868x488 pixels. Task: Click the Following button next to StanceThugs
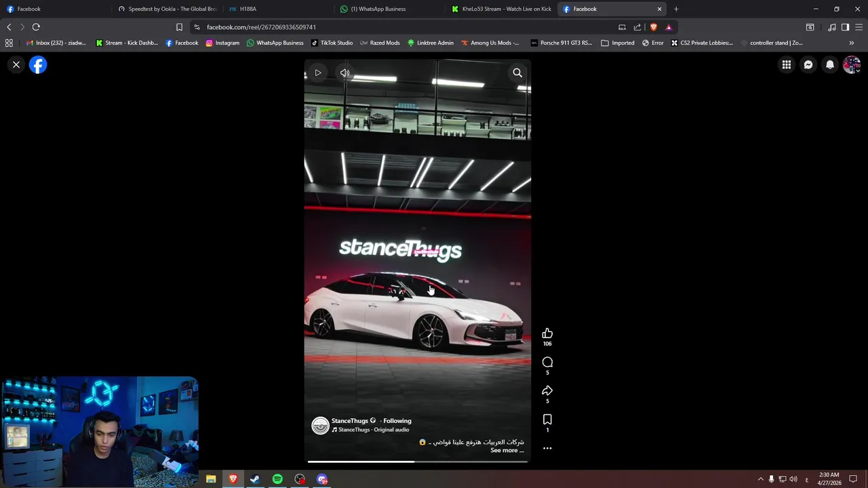click(397, 421)
